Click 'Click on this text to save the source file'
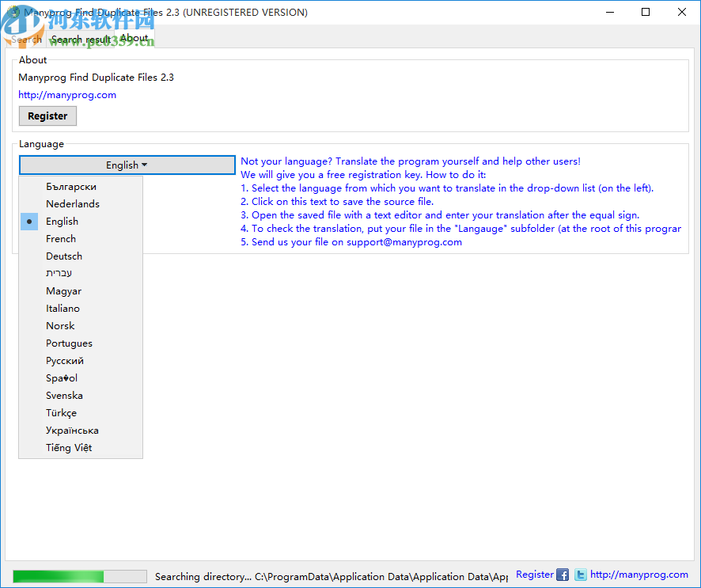The width and height of the screenshot is (701, 588). (x=337, y=202)
